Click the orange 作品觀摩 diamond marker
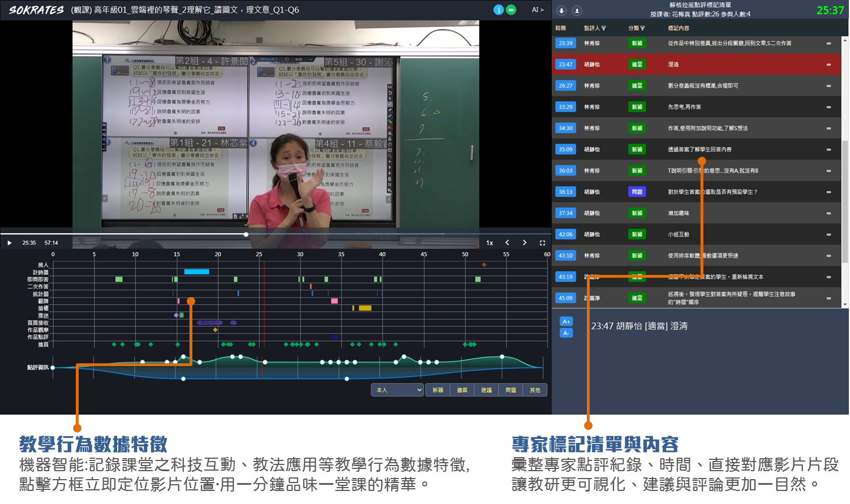The image size is (850, 504). [215, 330]
